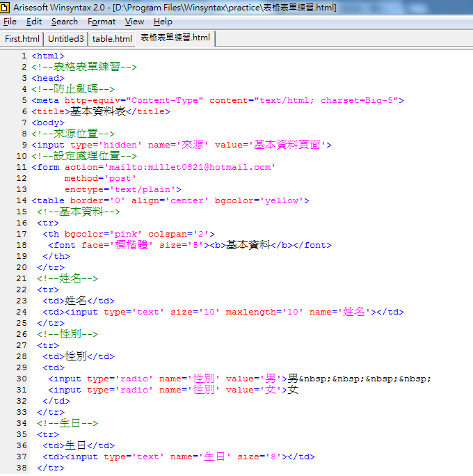Click the comment <!--來源位置-->
Image resolution: width=473 pixels, height=476 pixels.
[73, 134]
